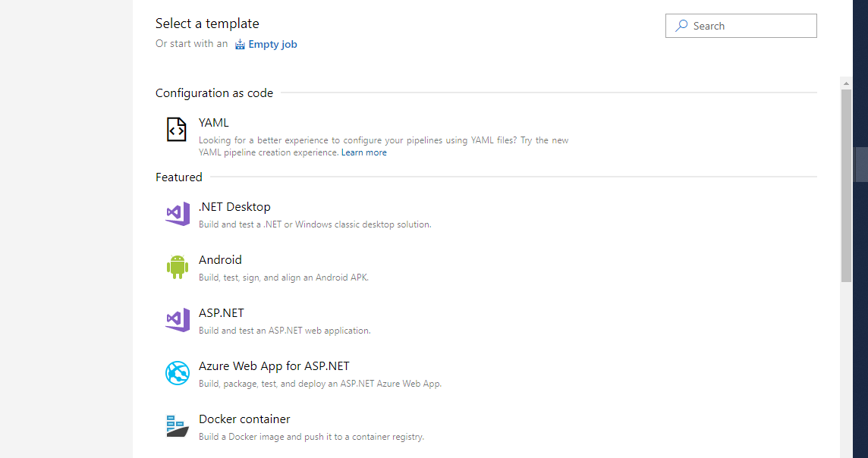
Task: Click the Empty job factory icon
Action: (240, 44)
